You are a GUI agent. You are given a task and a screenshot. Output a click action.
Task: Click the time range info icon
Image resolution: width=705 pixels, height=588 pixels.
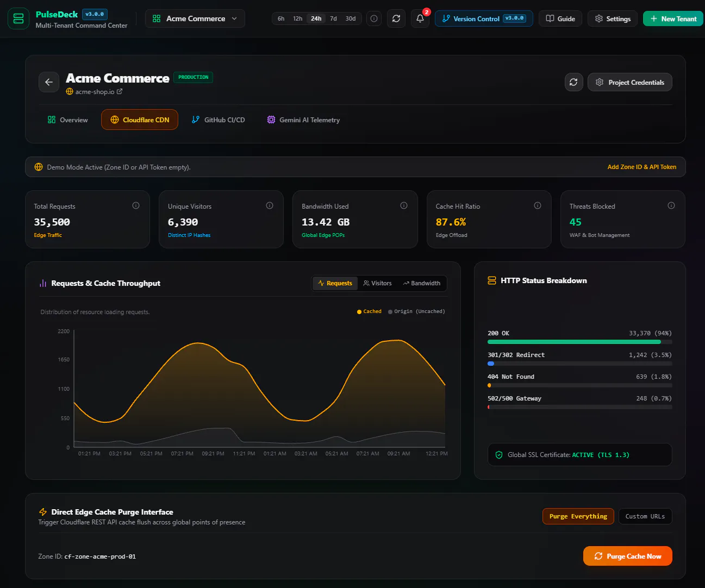pos(374,18)
